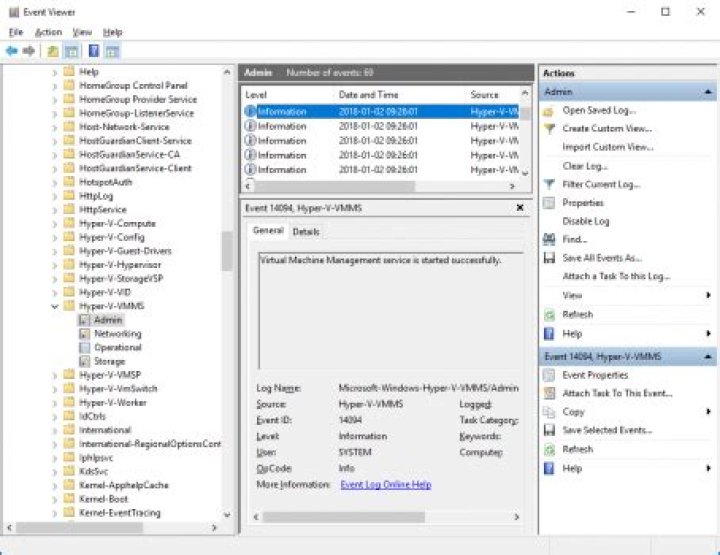Open the Copy submenu arrow in Actions

709,412
